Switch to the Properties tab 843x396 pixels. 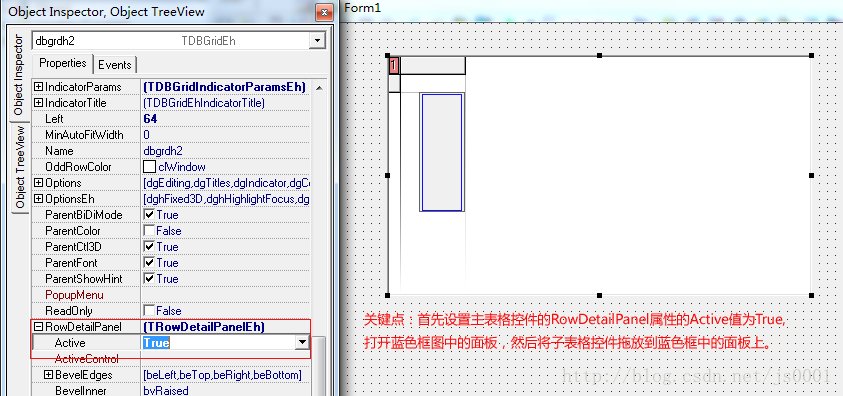click(x=62, y=63)
